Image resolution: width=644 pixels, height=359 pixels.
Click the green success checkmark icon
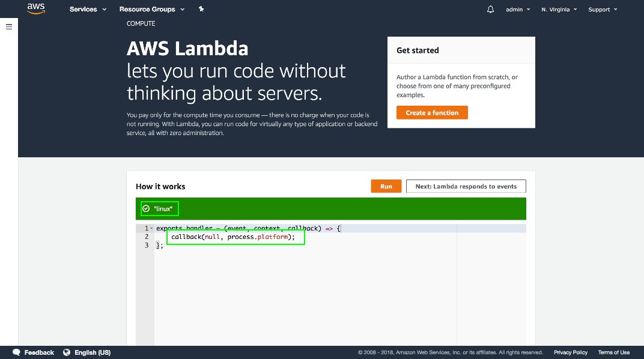[146, 208]
